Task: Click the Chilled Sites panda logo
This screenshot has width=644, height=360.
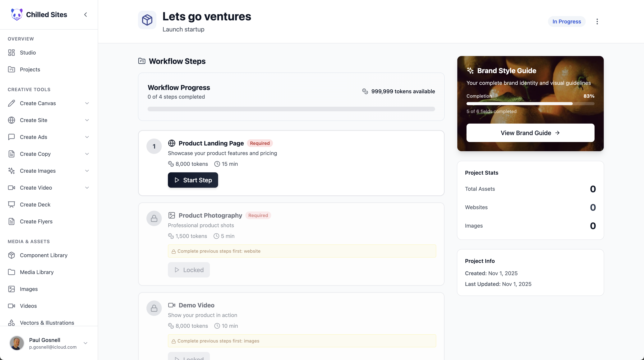Action: tap(16, 15)
